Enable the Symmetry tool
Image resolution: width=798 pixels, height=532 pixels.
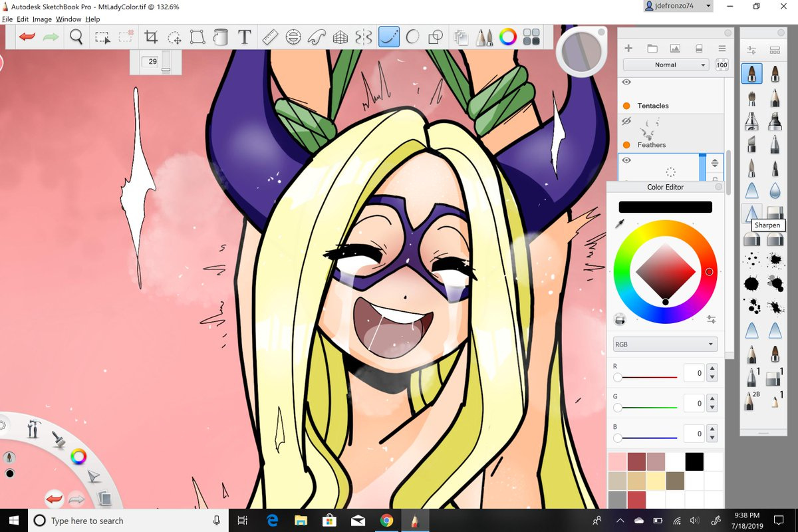tap(364, 37)
